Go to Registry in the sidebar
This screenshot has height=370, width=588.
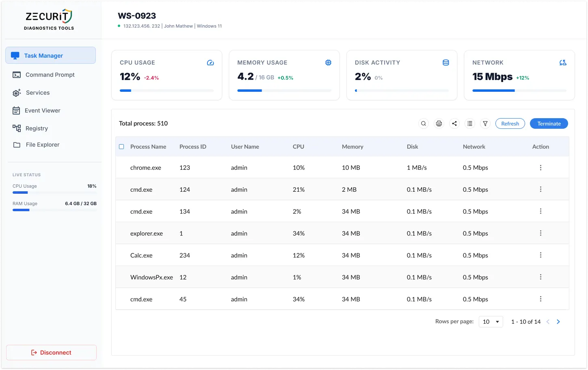pyautogui.click(x=37, y=128)
